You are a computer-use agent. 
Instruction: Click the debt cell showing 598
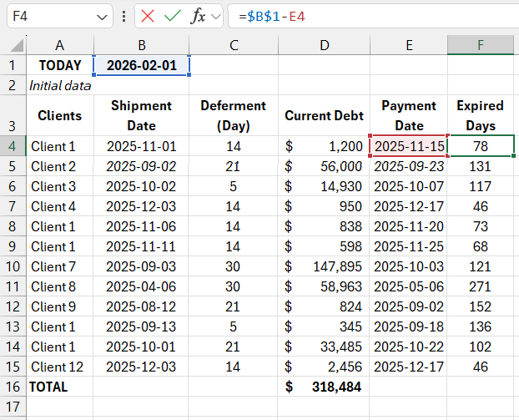pos(324,246)
